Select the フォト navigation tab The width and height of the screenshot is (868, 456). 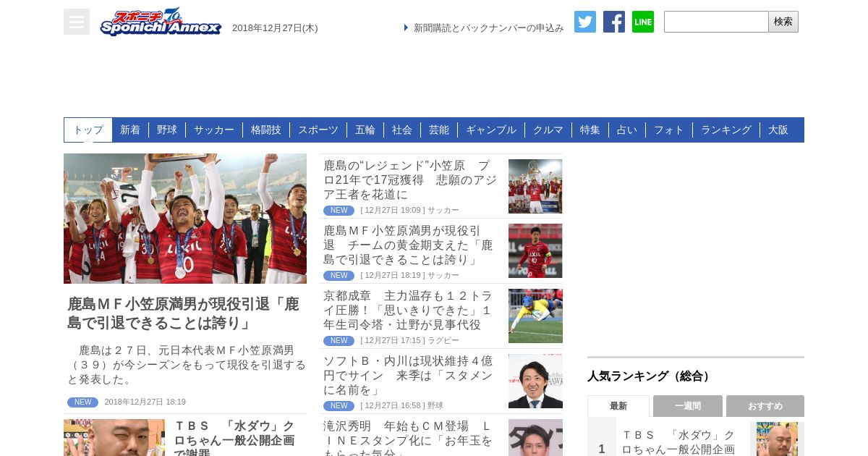pos(669,130)
